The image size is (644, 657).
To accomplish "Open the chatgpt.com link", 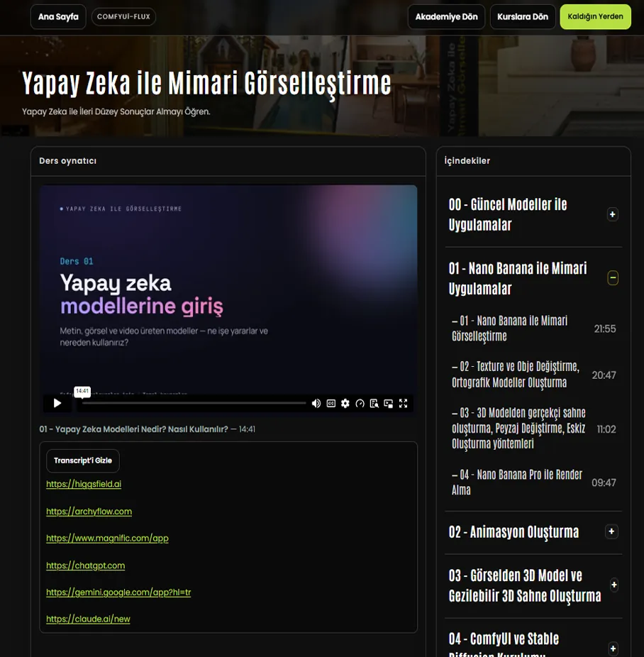I will pos(85,565).
